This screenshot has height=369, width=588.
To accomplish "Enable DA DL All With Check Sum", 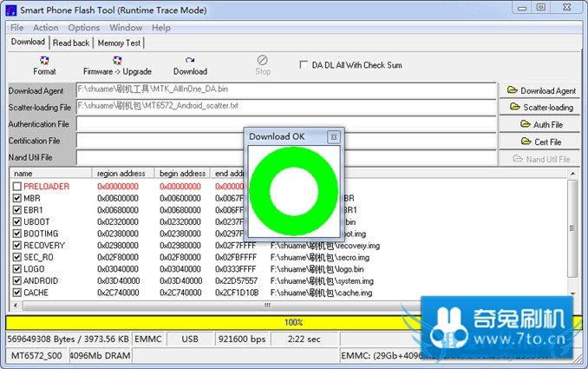I will coord(303,64).
